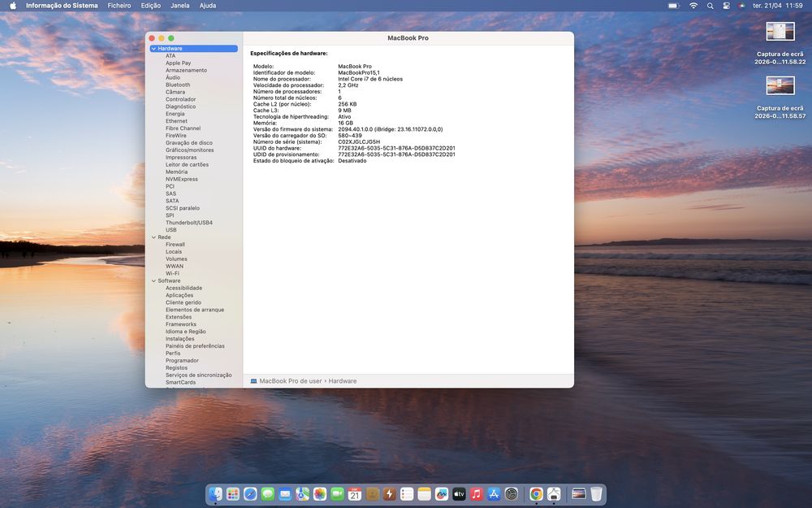This screenshot has height=508, width=812.
Task: Select NVMExpress in the sidebar
Action: tap(182, 180)
